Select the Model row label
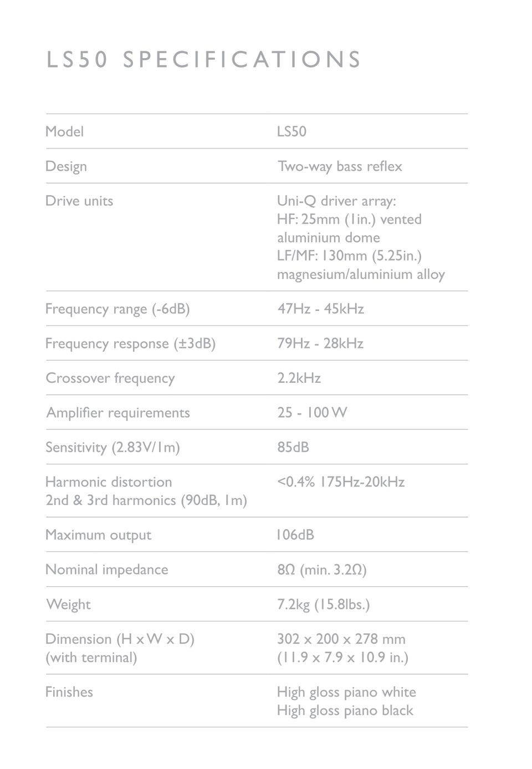The image size is (532, 769). (64, 131)
